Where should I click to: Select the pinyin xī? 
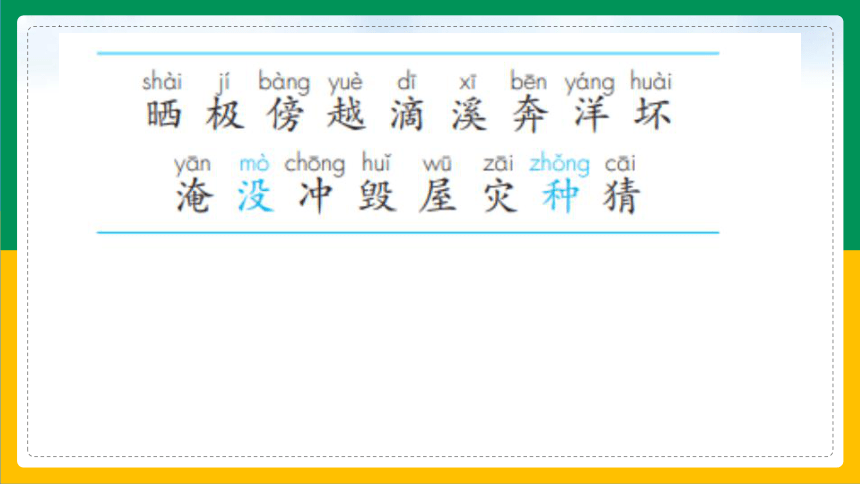467,82
